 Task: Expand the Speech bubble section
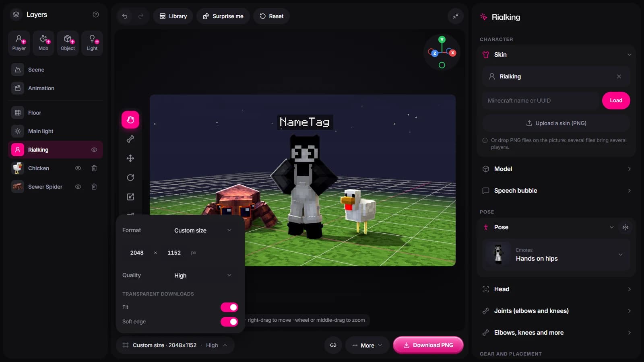click(x=556, y=191)
